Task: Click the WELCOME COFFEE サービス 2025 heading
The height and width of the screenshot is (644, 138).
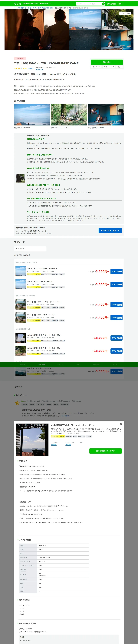Action: [x=43, y=185]
